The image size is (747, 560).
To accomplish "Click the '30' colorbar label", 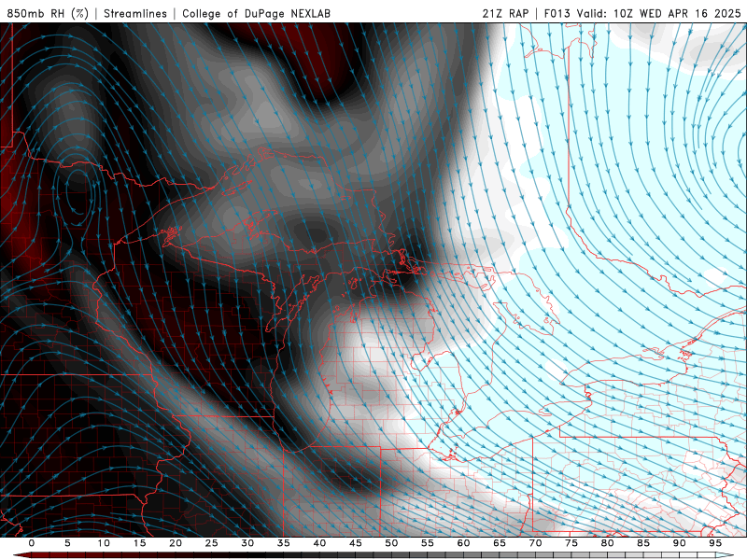I will click(247, 543).
